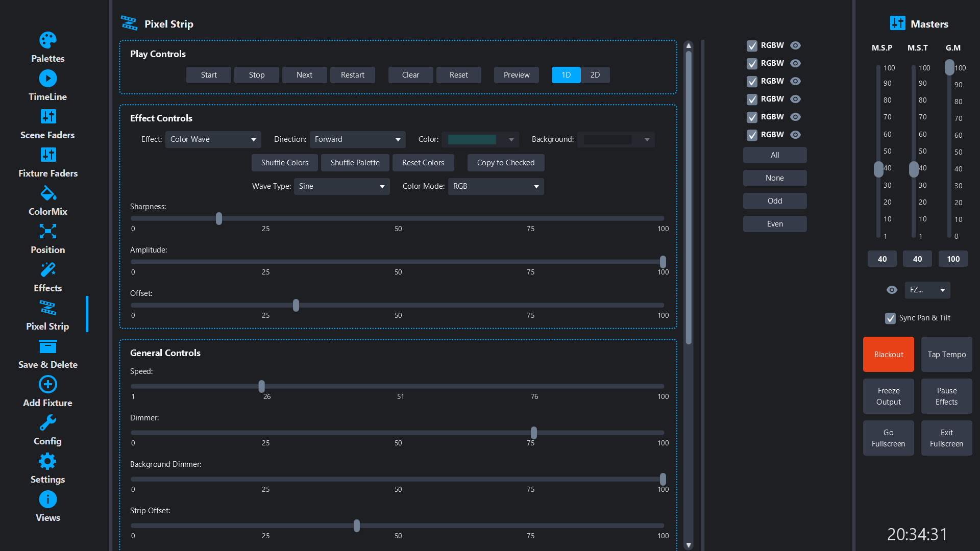This screenshot has width=980, height=551.
Task: Expand the Effect Color Wave dropdown
Action: coord(213,139)
